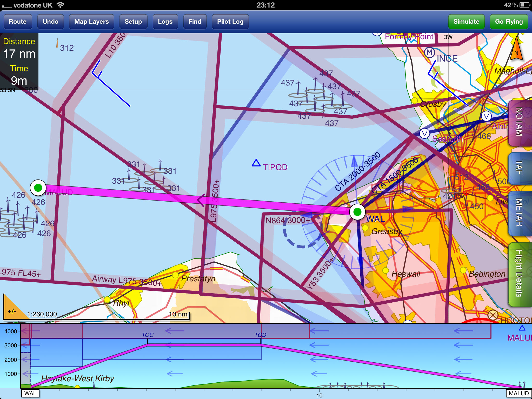Tap the TIPOD triangle waypoint icon

point(256,163)
